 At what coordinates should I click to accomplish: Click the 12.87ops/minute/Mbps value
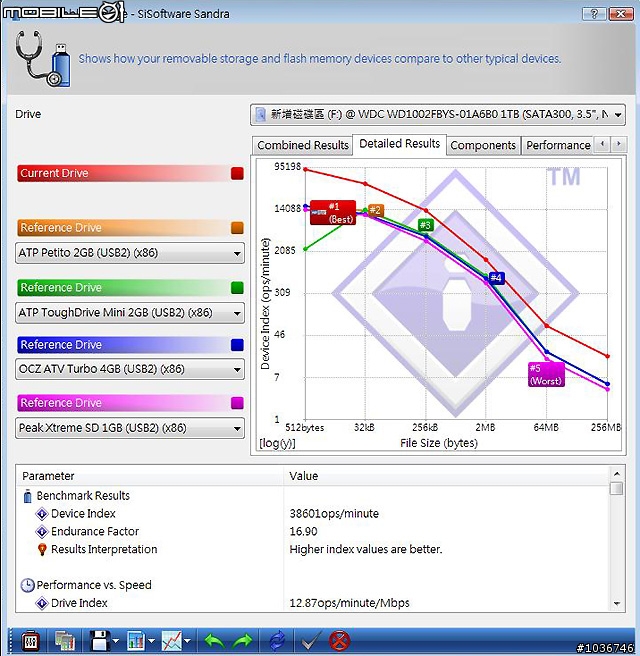pos(349,603)
